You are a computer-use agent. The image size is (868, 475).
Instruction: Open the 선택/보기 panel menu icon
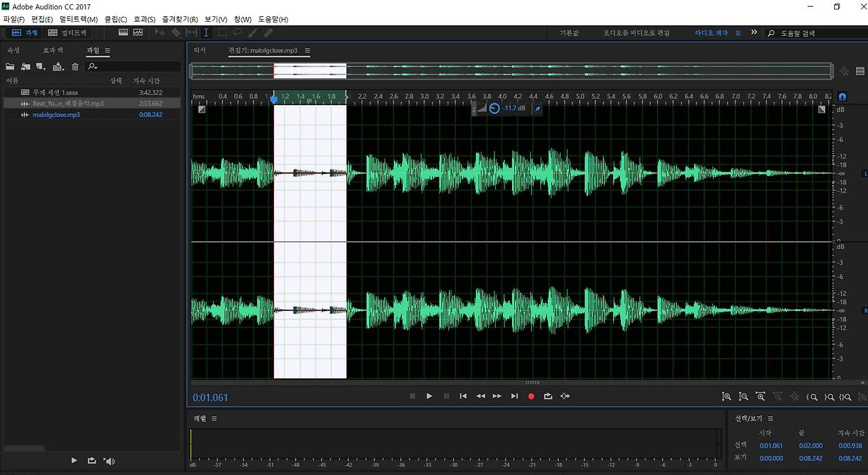(770, 418)
